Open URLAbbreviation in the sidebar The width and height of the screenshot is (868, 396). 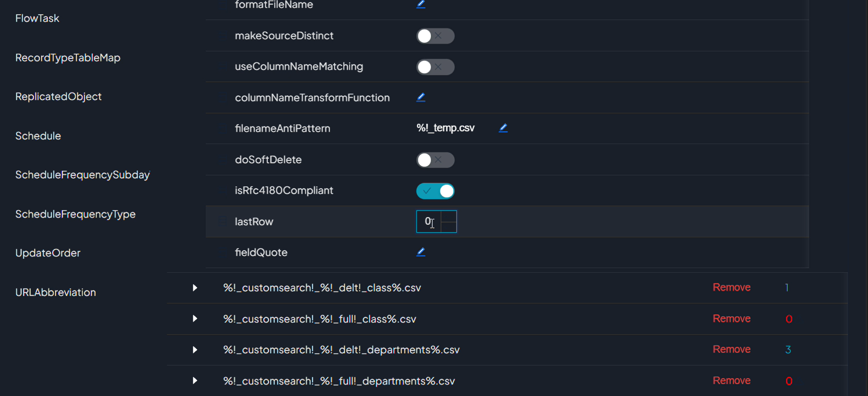tap(56, 292)
